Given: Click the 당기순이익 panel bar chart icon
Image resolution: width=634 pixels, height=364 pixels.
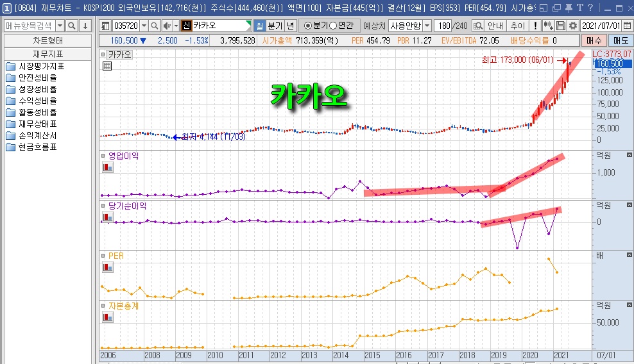Looking at the screenshot, I should point(108,217).
